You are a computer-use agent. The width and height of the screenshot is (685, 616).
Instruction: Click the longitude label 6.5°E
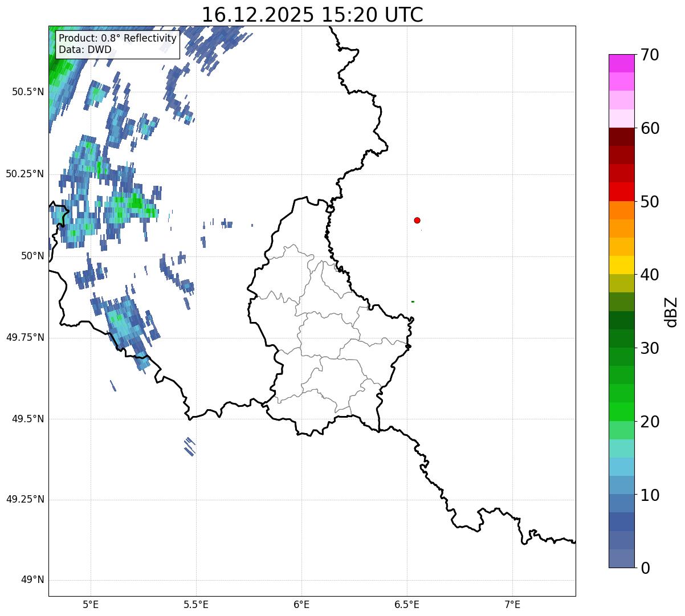point(407,604)
